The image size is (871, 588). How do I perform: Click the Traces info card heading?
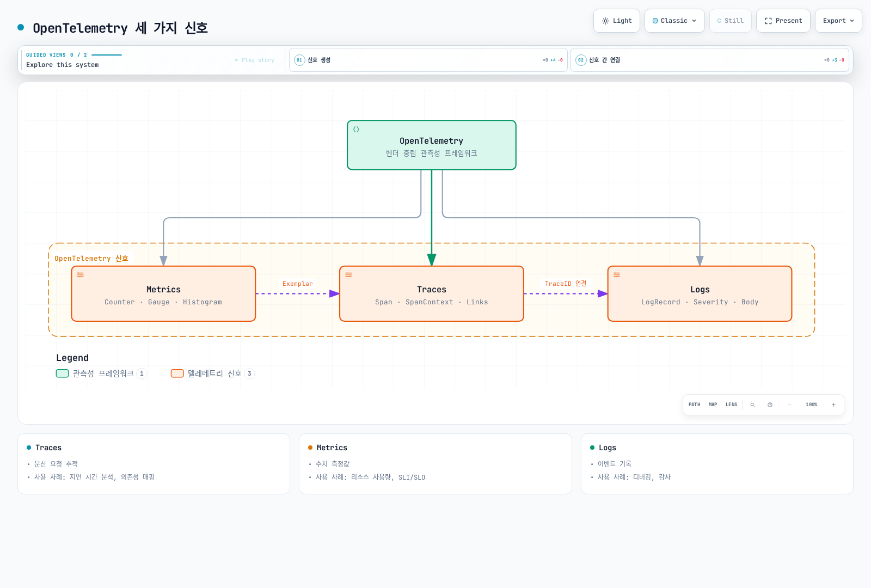pos(48,448)
